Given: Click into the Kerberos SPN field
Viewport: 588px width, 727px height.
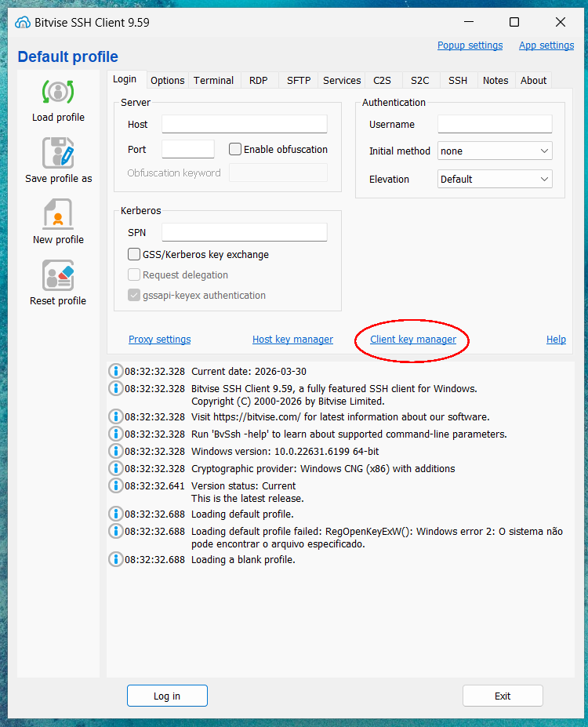Looking at the screenshot, I should tap(244, 232).
